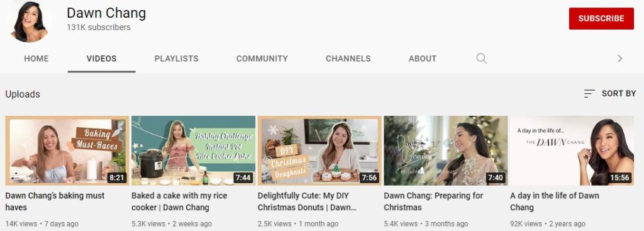Click title "Dawn Chang: Preparing for Christmas"

point(433,201)
